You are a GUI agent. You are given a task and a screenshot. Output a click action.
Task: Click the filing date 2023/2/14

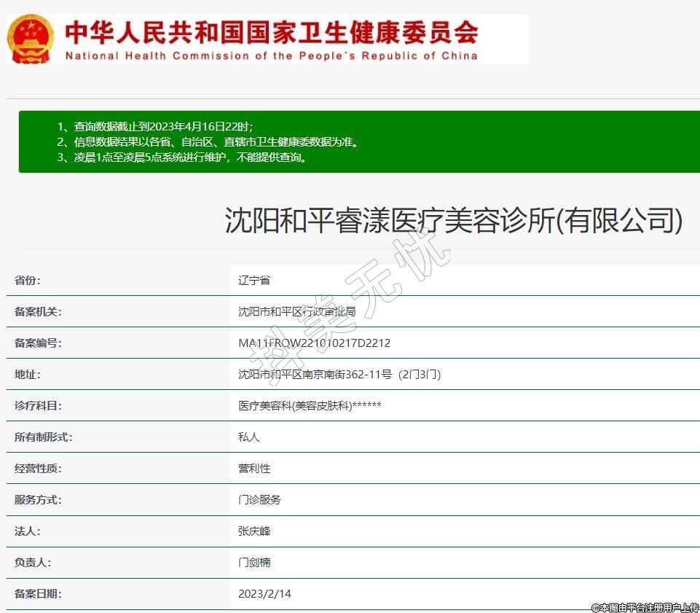tap(264, 594)
